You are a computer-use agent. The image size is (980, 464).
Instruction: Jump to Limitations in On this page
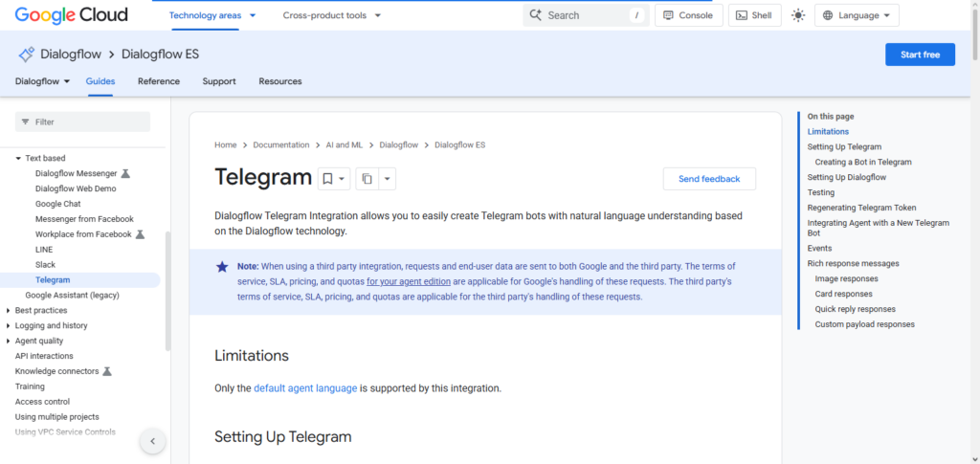pos(828,132)
